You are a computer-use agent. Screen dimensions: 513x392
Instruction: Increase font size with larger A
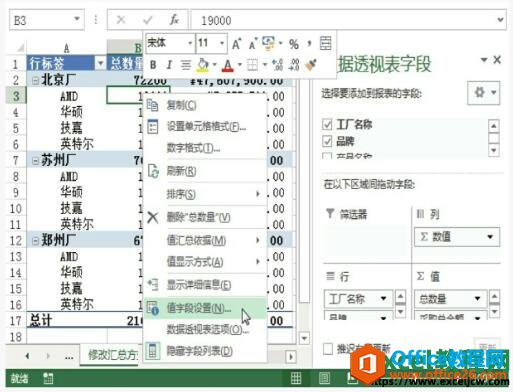tap(236, 44)
